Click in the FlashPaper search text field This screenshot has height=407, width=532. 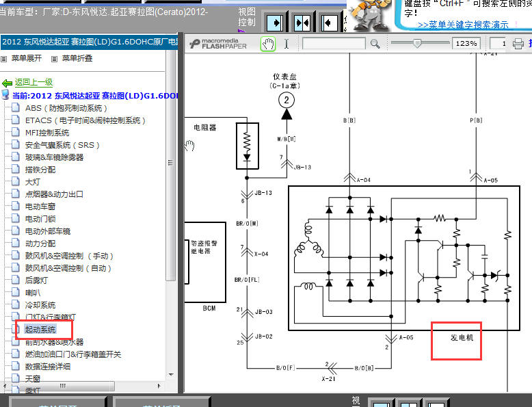coord(334,44)
